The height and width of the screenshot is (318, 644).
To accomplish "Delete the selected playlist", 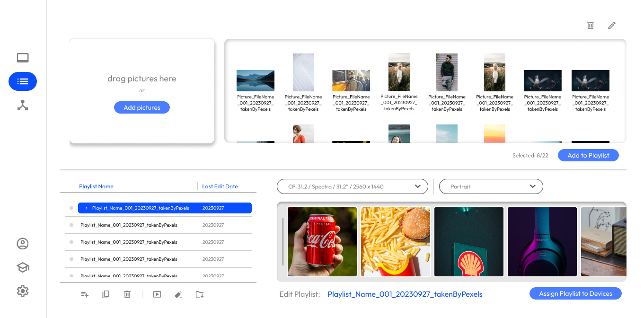I will [127, 294].
